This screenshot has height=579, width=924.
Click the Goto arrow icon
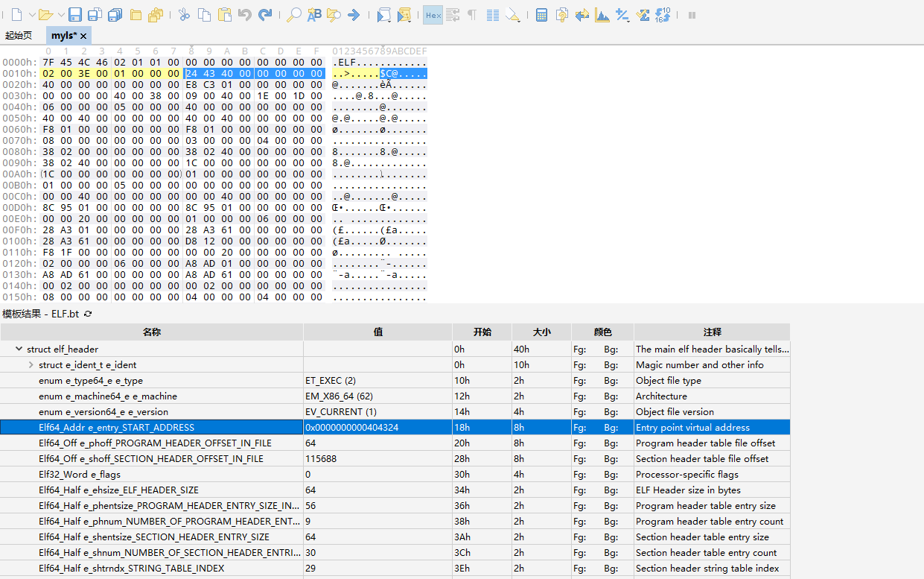pos(354,15)
